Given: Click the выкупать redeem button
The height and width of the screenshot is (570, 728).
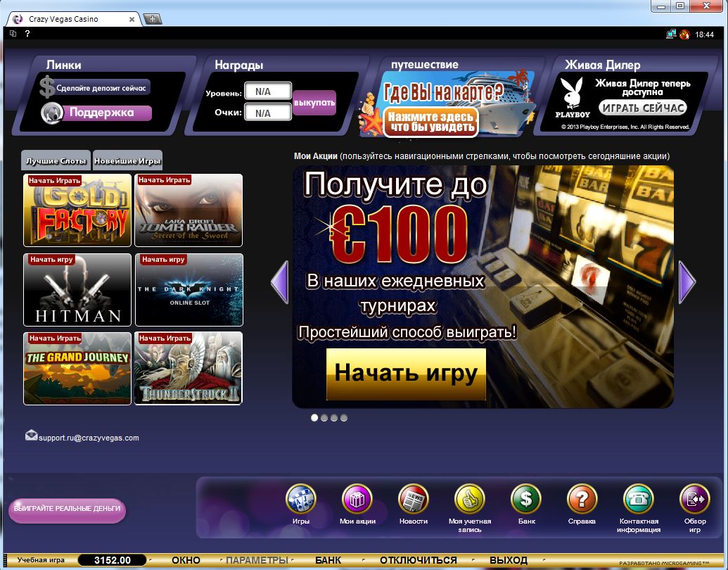Looking at the screenshot, I should (x=314, y=103).
